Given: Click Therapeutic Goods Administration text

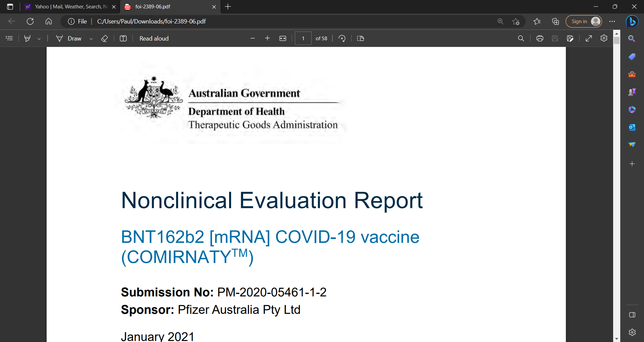Looking at the screenshot, I should pos(263,125).
